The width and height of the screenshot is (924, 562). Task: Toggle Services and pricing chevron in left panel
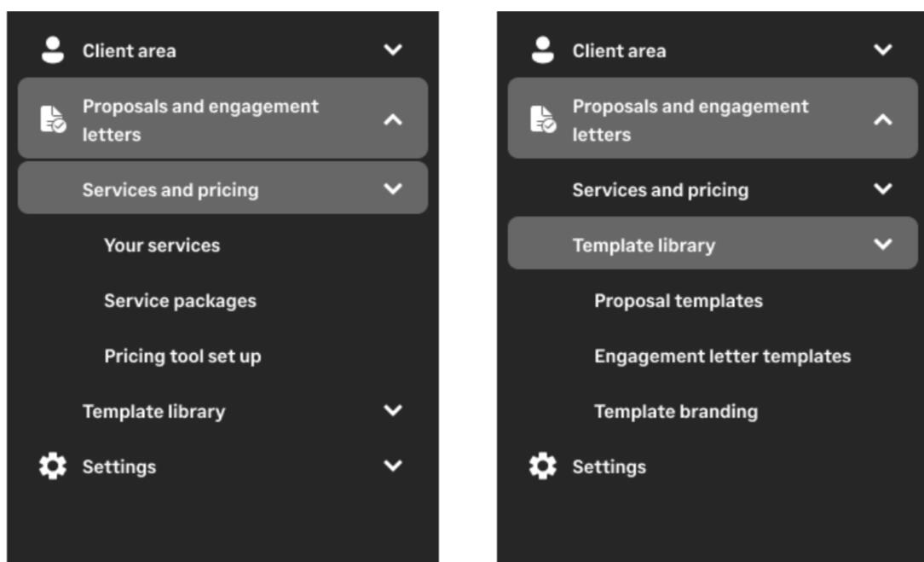point(393,189)
